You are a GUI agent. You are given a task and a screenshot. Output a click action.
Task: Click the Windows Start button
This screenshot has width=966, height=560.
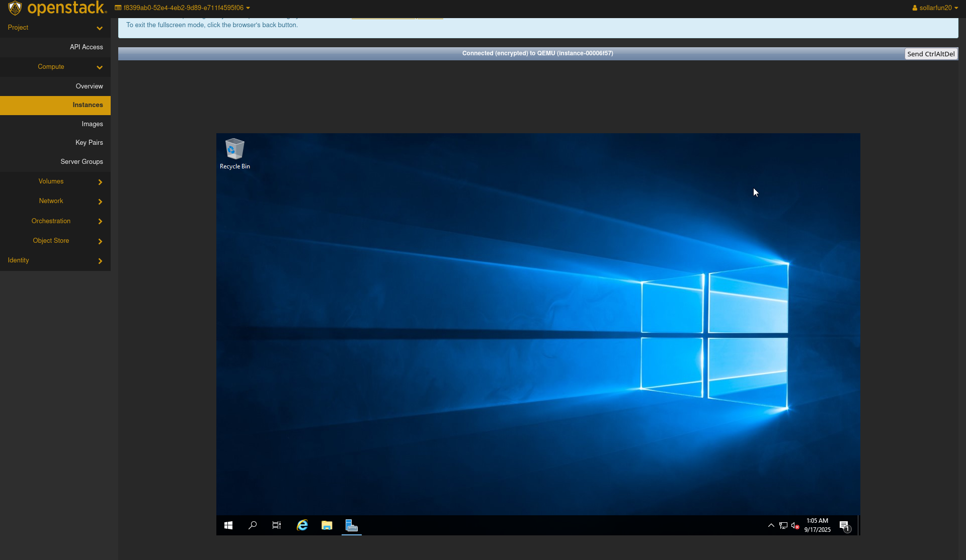click(228, 525)
